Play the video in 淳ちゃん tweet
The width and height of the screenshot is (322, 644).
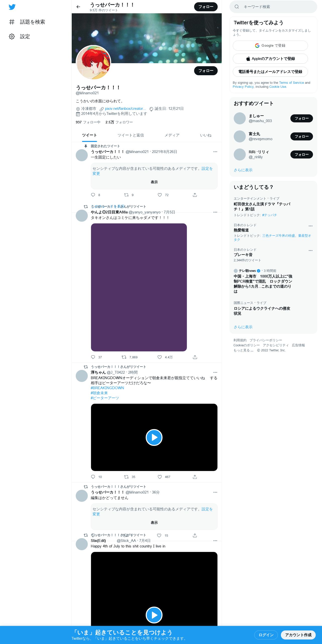coord(154,437)
